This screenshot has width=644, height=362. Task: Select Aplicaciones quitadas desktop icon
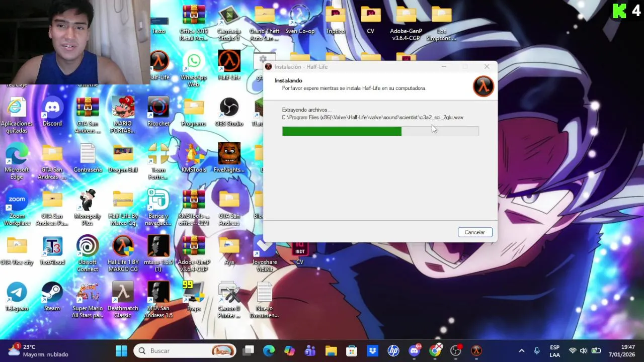pos(17,116)
